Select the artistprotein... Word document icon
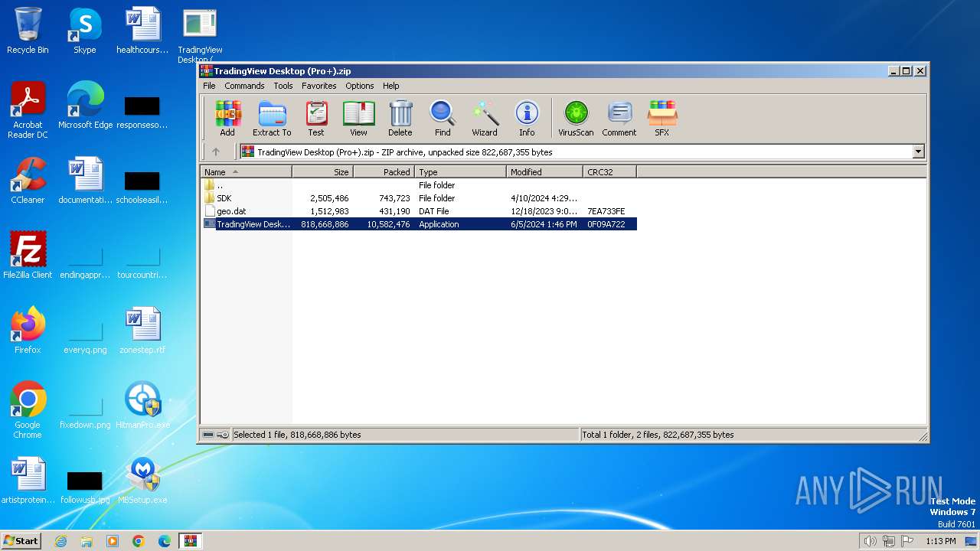Screen dimensions: 980x551 coord(28,480)
